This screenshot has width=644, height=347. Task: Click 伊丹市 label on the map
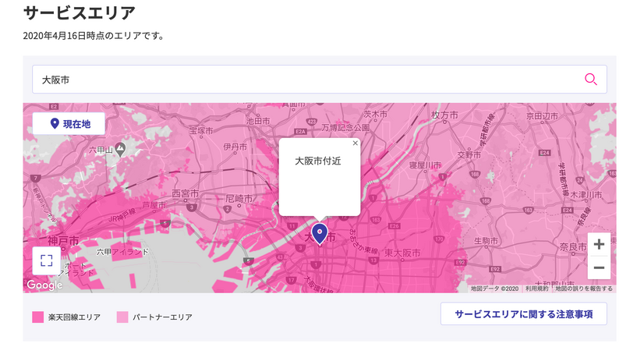click(x=235, y=147)
